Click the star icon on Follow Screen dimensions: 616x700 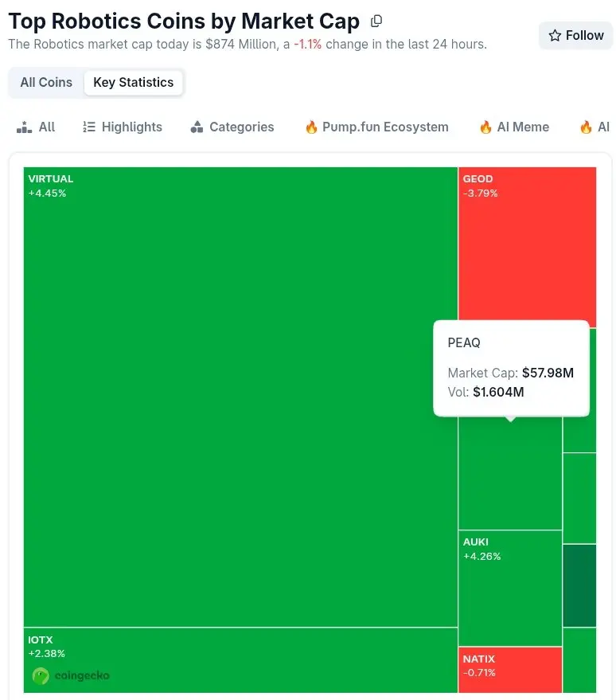[x=556, y=36]
